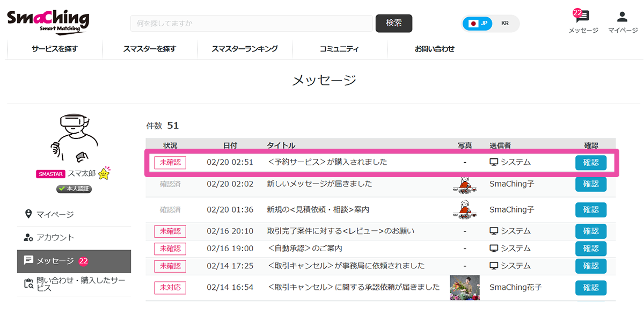Screen dimensions: 644x314
Task: Open the サービスを探す menu
Action: [55, 49]
